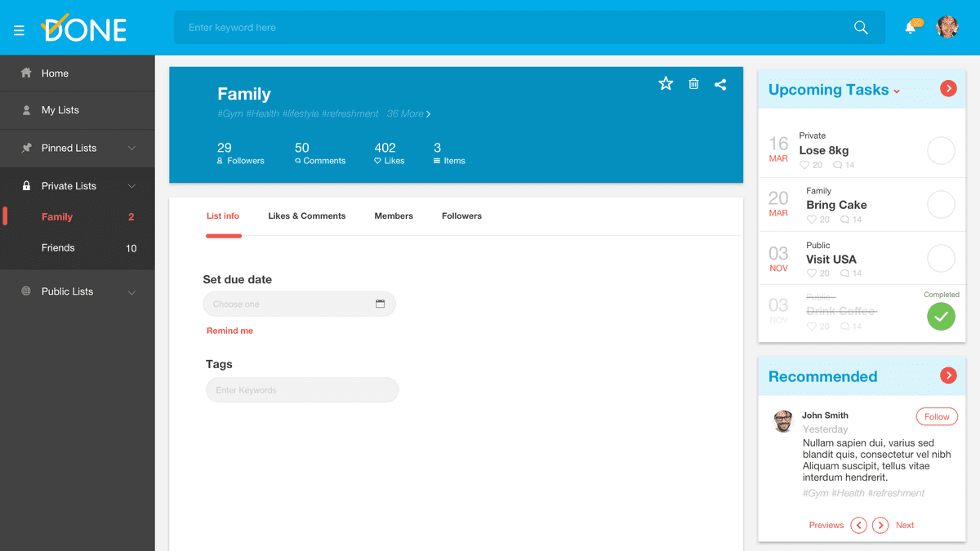Check off the Bring Cake task
This screenshot has width=980, height=551.
941,205
